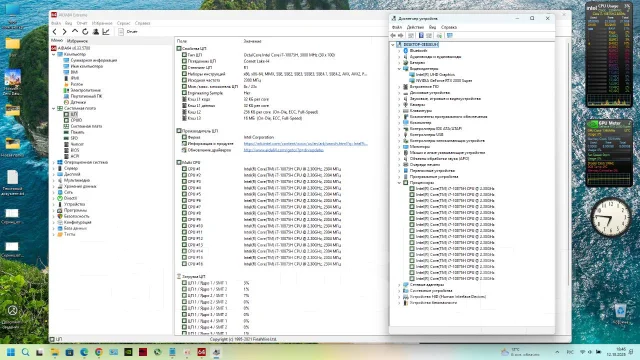
Task: Open Edge browser from taskbar
Action: [84, 352]
